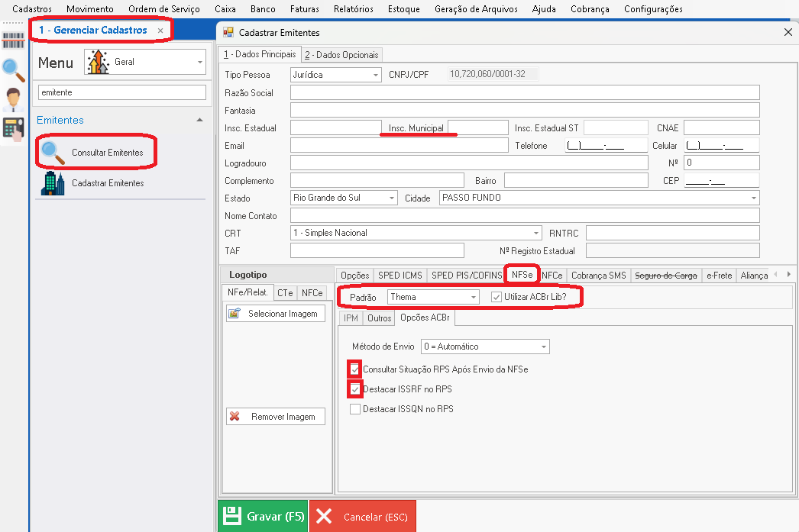
Task: Close the Cadastrar Emitentes window
Action: (788, 33)
